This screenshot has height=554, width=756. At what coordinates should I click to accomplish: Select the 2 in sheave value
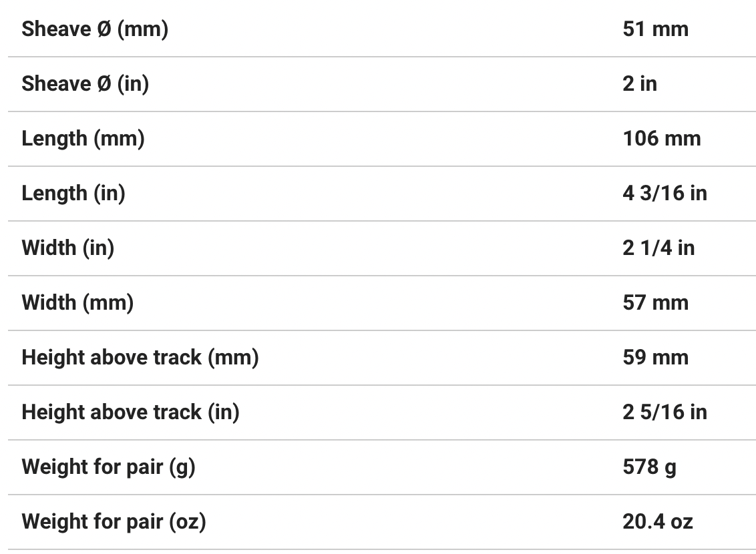640,84
